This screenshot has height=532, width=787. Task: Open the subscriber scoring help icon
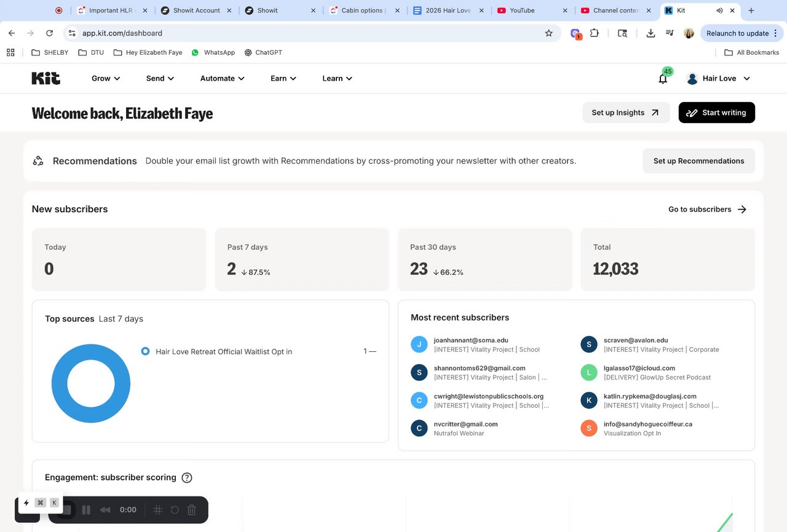(187, 478)
